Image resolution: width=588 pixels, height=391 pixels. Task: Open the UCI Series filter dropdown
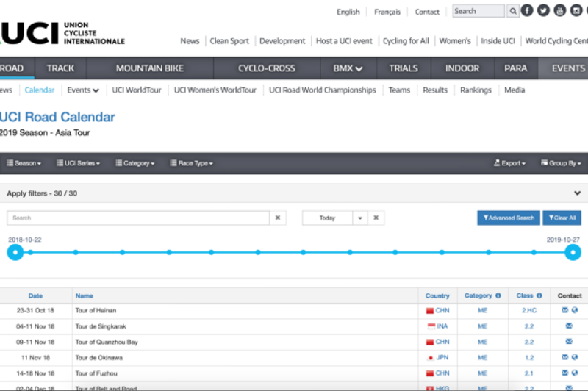[79, 163]
